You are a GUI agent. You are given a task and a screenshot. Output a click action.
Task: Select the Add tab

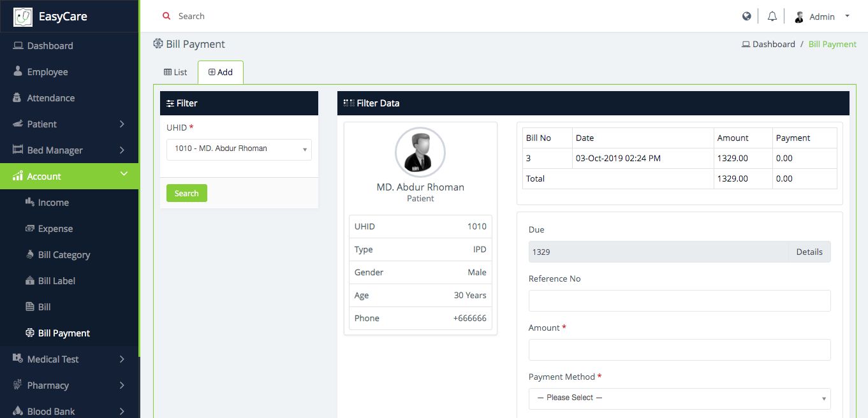click(221, 72)
